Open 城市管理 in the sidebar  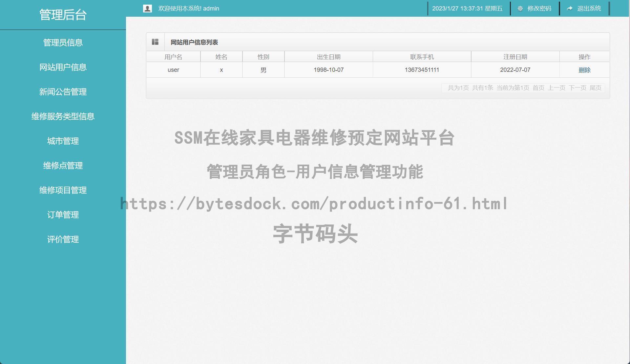click(x=63, y=141)
